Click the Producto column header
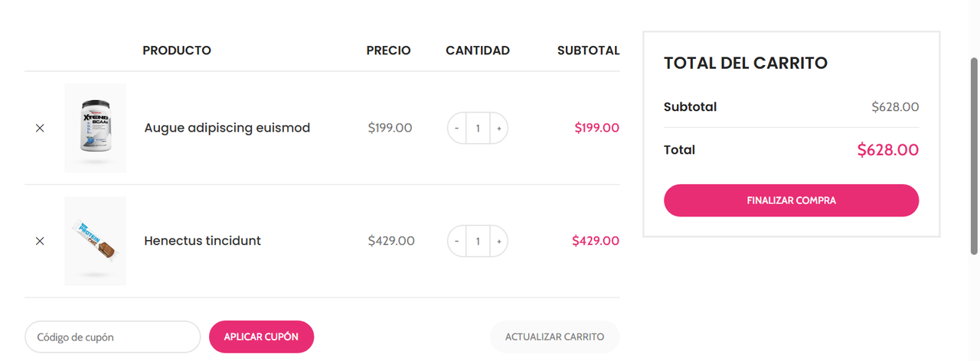This screenshot has width=980, height=361. [x=177, y=50]
